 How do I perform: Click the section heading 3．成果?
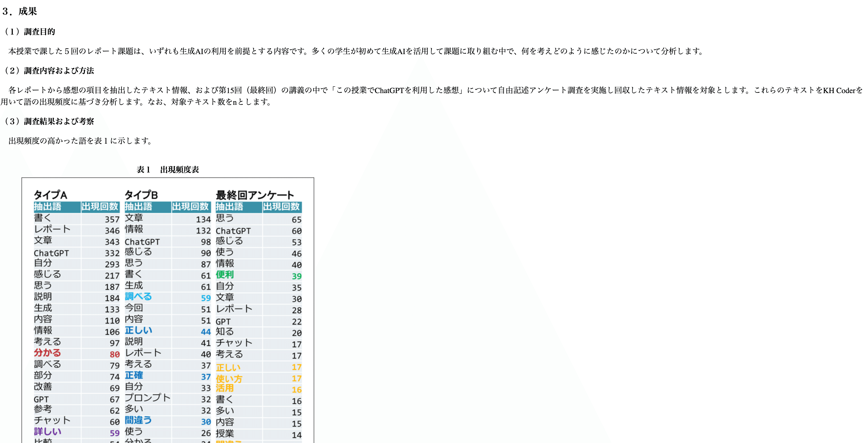point(20,11)
